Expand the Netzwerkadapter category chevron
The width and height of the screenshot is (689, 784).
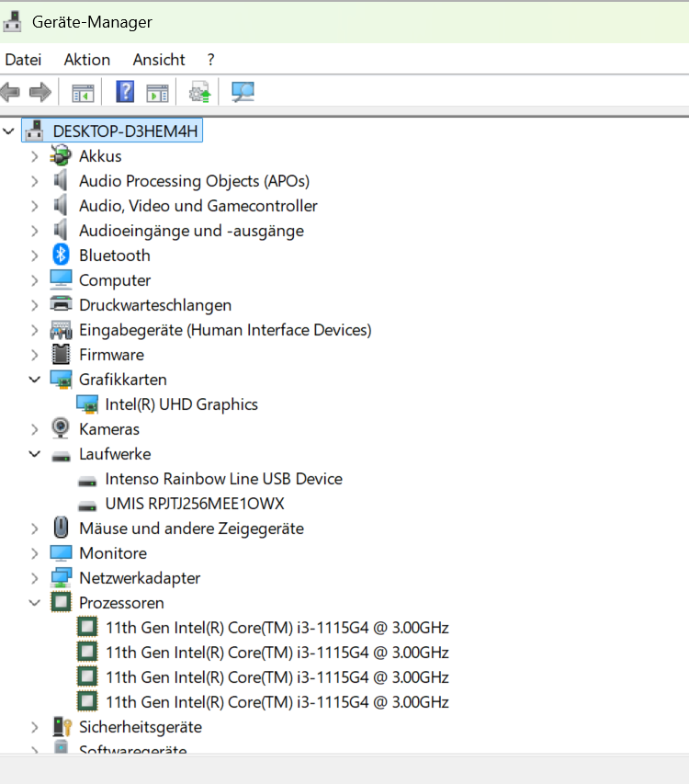tap(35, 578)
